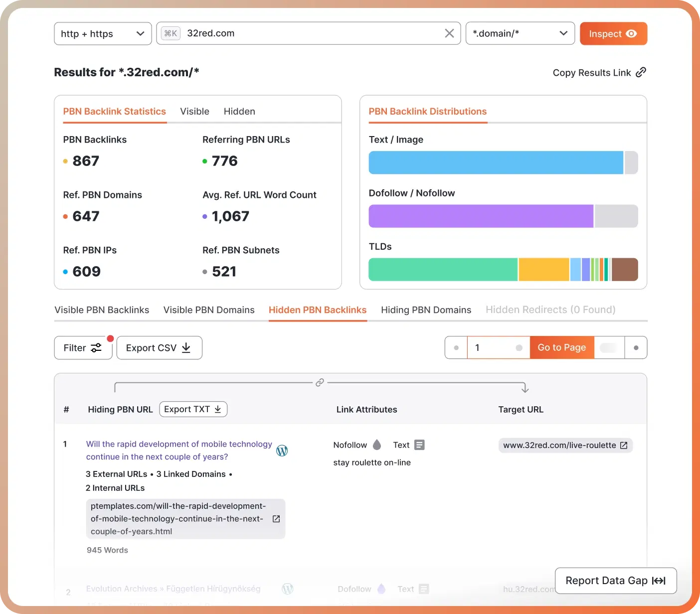Click the link chain icon above the table

320,382
